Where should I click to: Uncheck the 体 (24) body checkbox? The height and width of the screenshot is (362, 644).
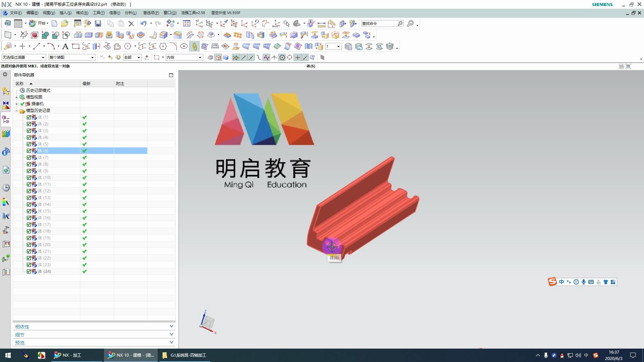(29, 271)
